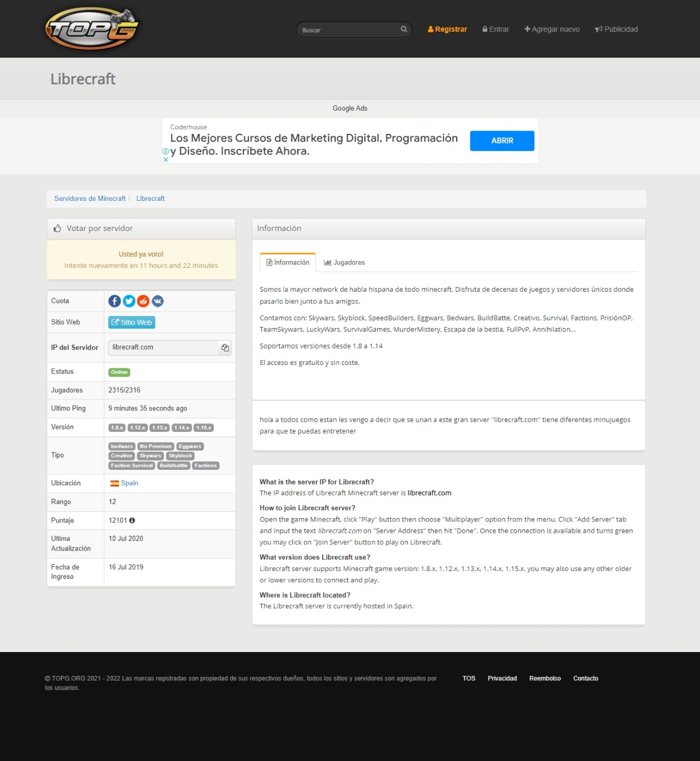Open the Entrar login link
The width and height of the screenshot is (700, 761).
coord(496,30)
